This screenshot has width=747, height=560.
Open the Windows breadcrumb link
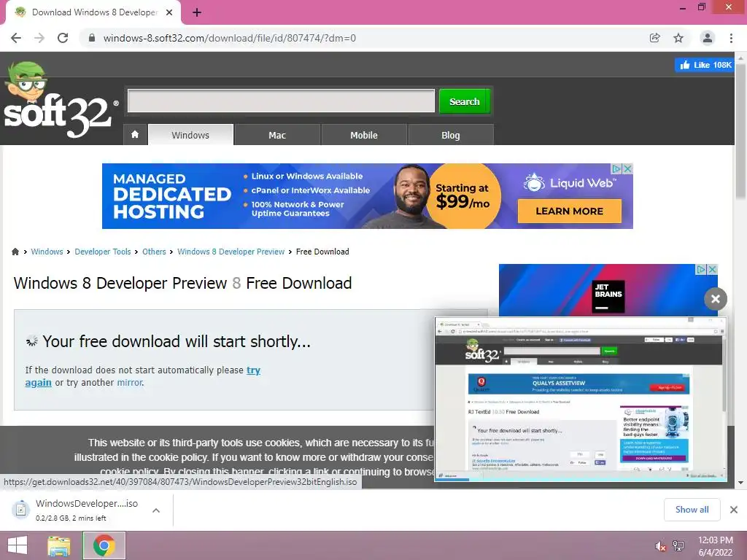(47, 252)
